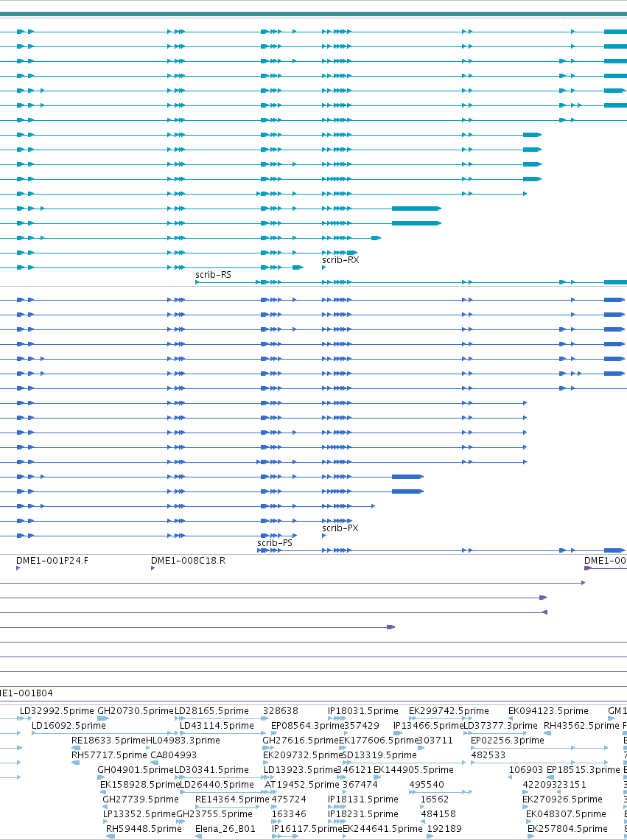Click the 357429 feature label

click(x=362, y=725)
